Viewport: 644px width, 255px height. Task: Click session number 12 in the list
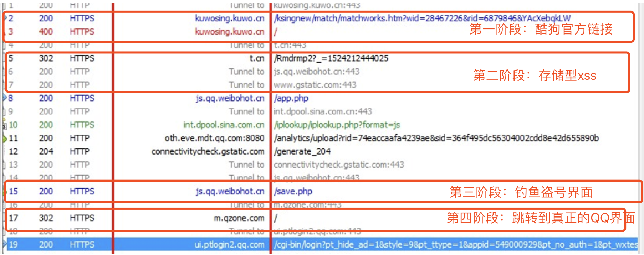pyautogui.click(x=13, y=152)
